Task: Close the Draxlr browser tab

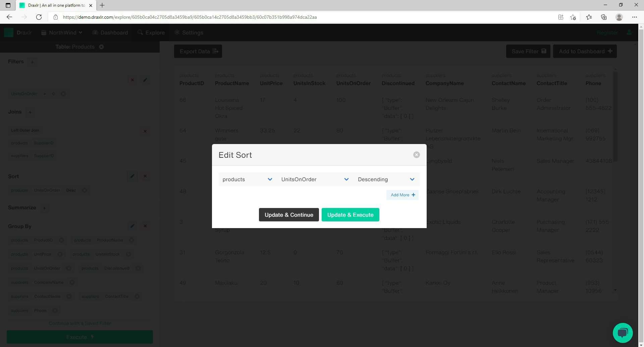Action: coord(91,5)
